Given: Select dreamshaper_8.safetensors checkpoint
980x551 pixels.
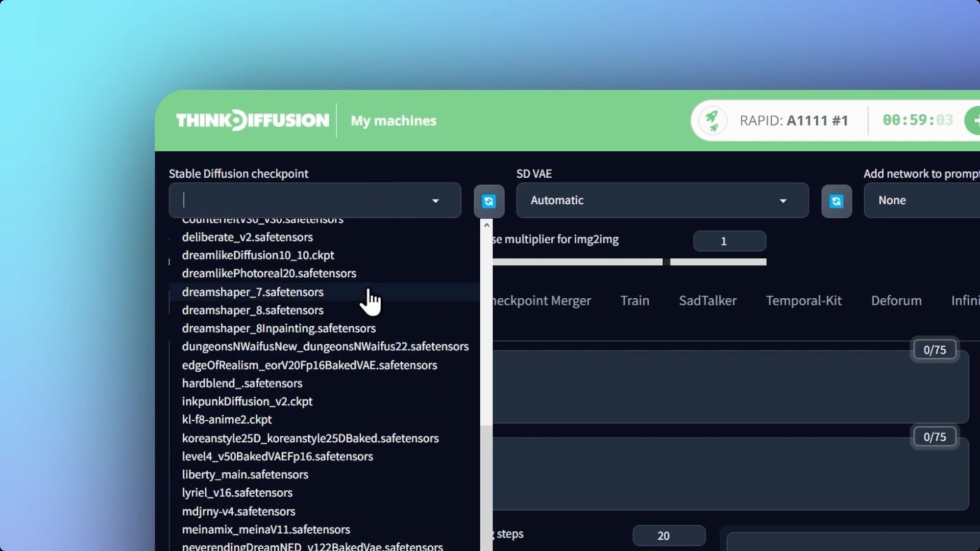Looking at the screenshot, I should [x=252, y=310].
